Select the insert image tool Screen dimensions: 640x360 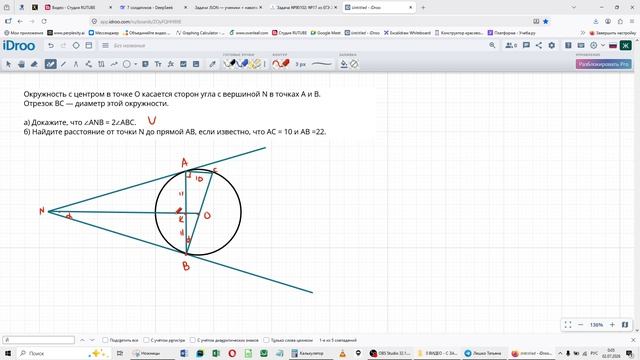(183, 64)
